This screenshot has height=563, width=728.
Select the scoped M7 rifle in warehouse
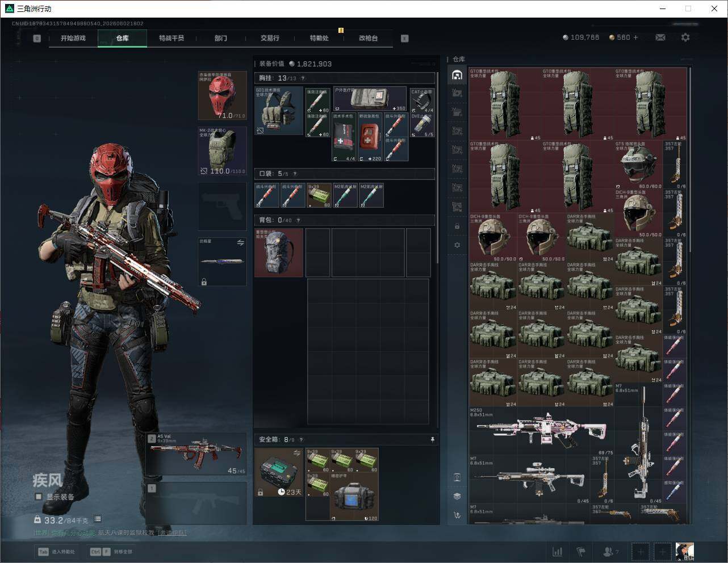[529, 479]
